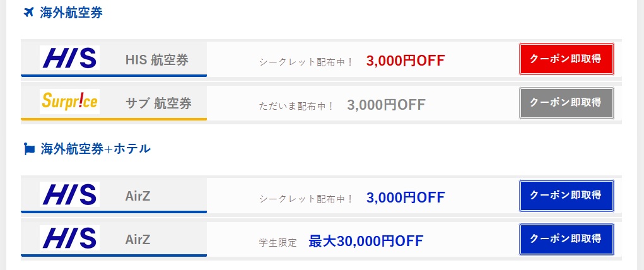Click the HIS logo in HIS 航空券 row

coord(69,59)
